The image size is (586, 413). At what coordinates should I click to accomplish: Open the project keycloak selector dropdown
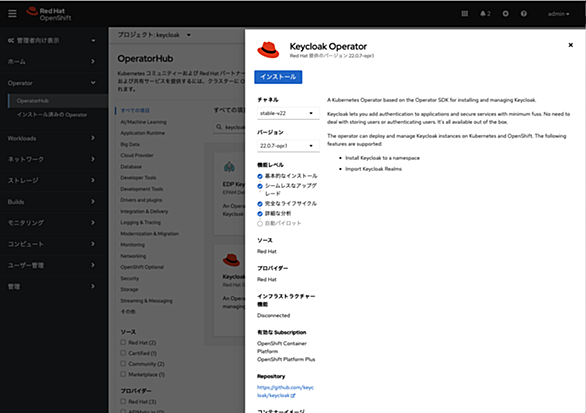154,35
